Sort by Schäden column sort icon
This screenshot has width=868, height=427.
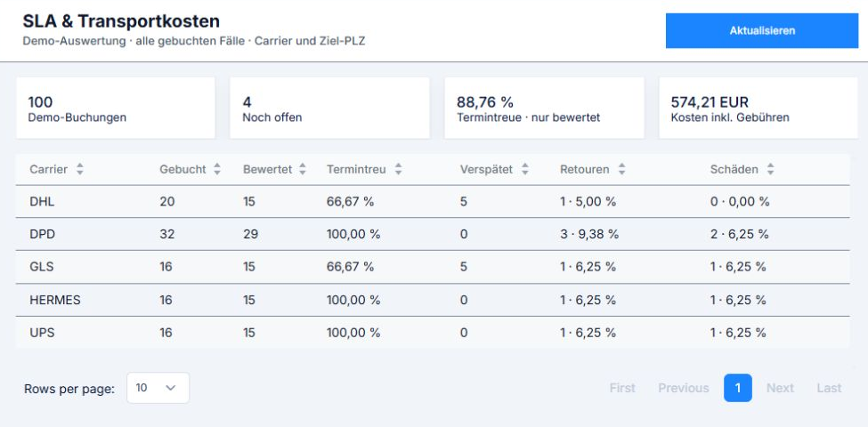click(770, 169)
